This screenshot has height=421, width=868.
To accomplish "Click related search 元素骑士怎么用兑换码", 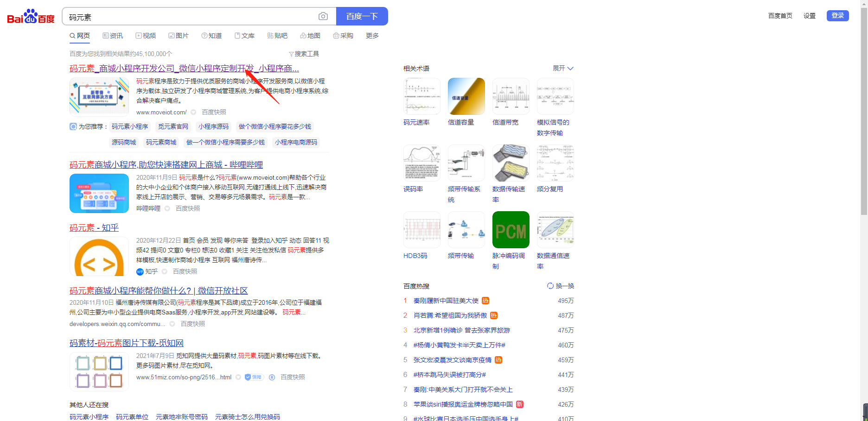I will coord(248,417).
